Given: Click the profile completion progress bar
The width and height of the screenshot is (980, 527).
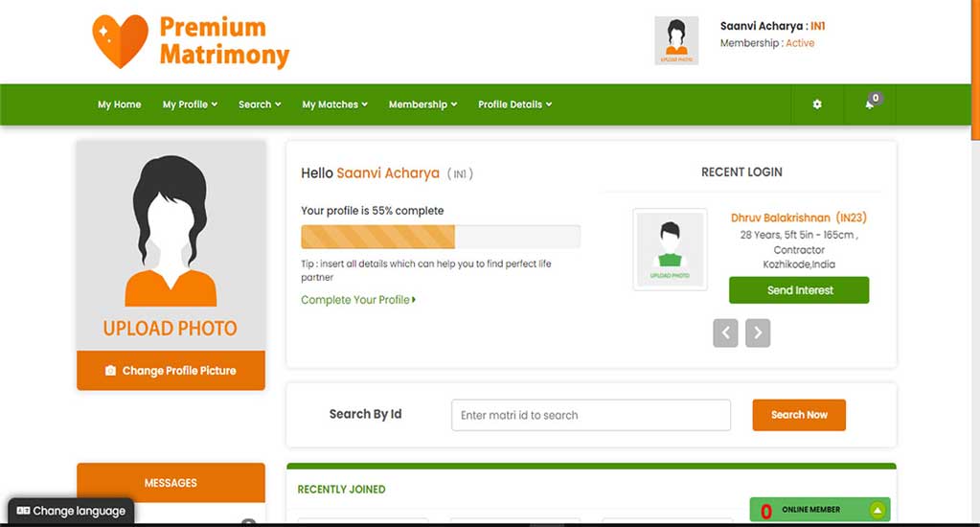Looking at the screenshot, I should [x=441, y=237].
